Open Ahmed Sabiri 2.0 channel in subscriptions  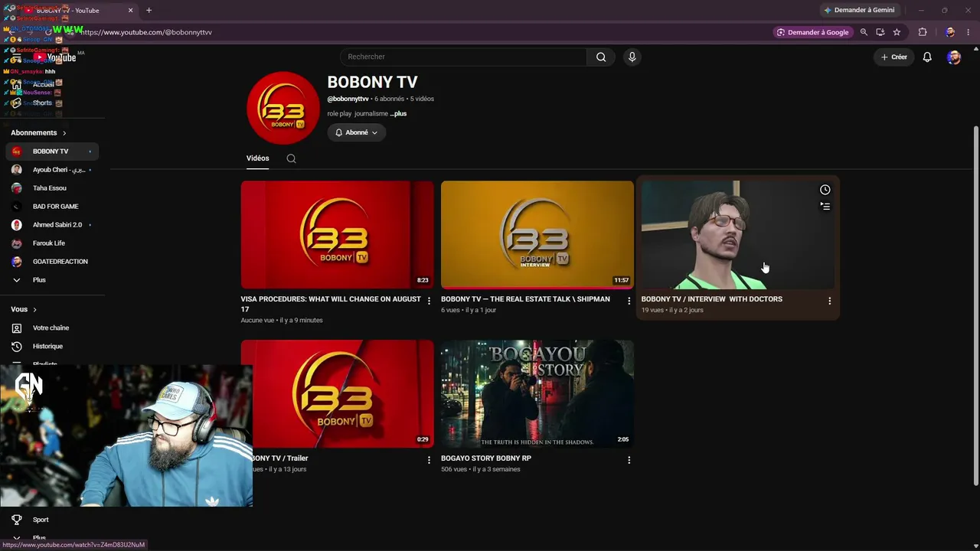click(51, 225)
